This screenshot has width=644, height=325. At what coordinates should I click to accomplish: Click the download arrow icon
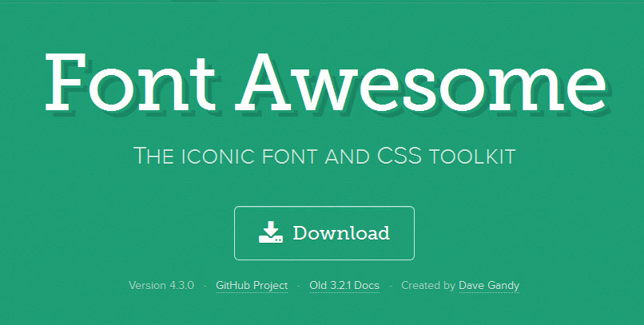tap(271, 232)
